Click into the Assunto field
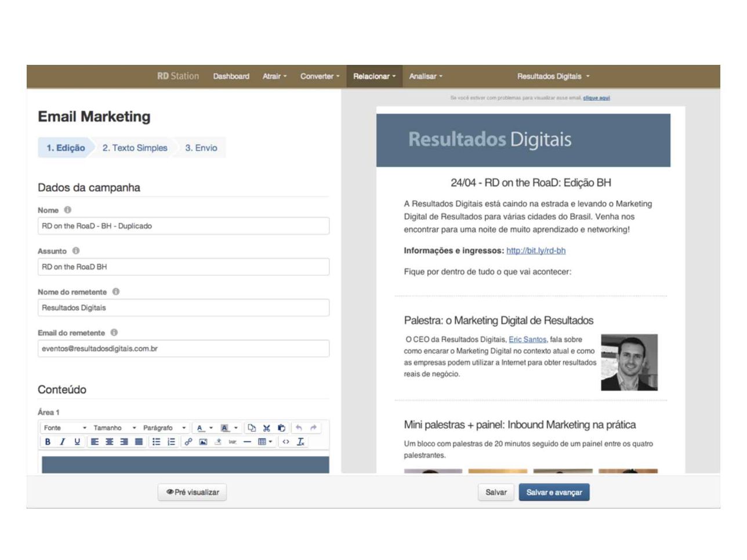 pos(183,267)
